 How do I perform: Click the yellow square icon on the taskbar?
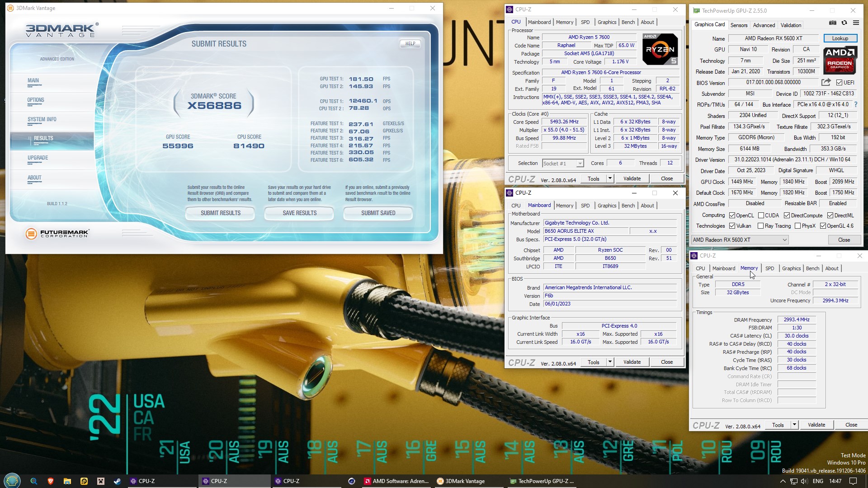pos(84,481)
